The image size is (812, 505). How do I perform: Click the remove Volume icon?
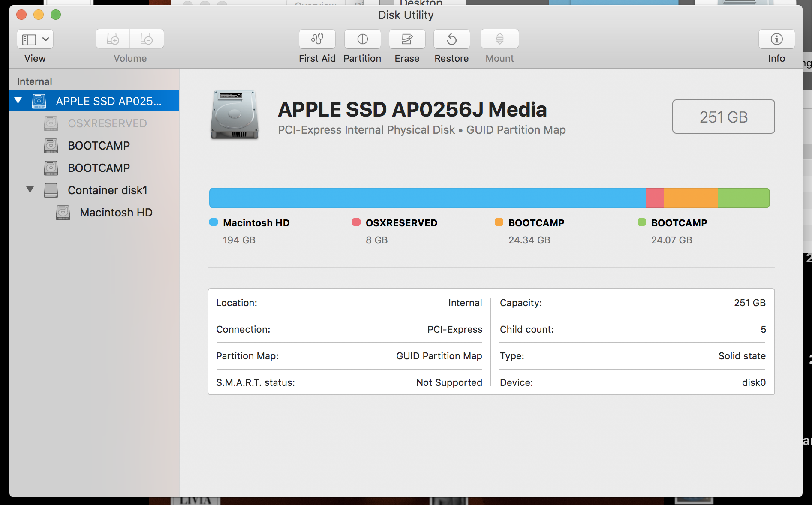[x=147, y=39]
